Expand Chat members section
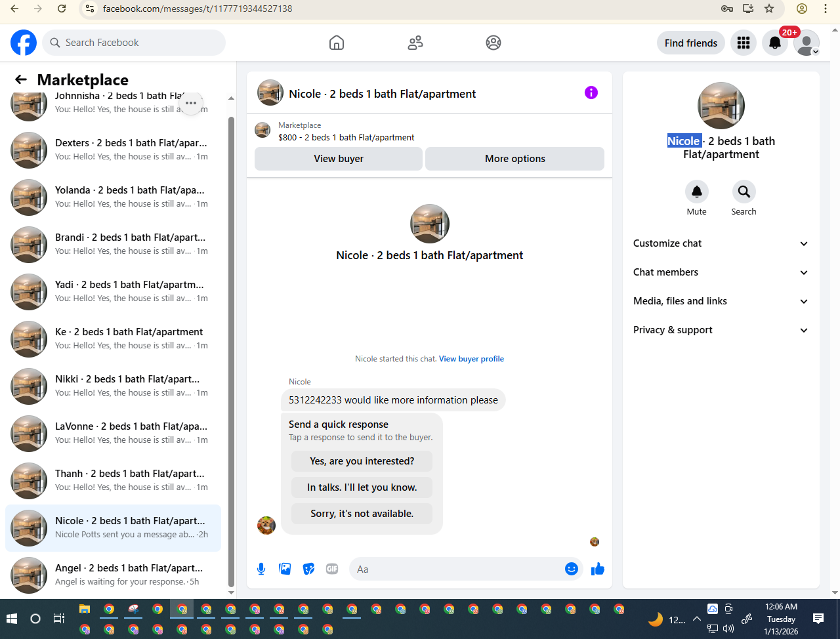 tap(721, 272)
